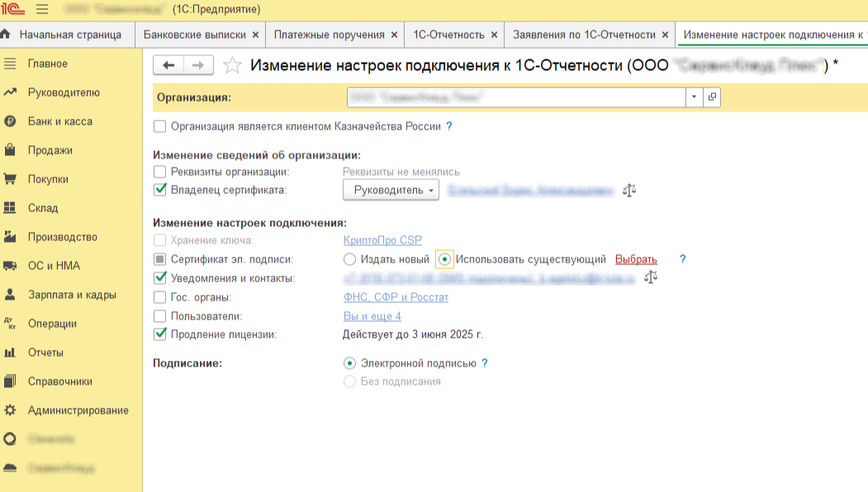868x492 pixels.
Task: Click the Продажи bag icon
Action: pyautogui.click(x=10, y=150)
